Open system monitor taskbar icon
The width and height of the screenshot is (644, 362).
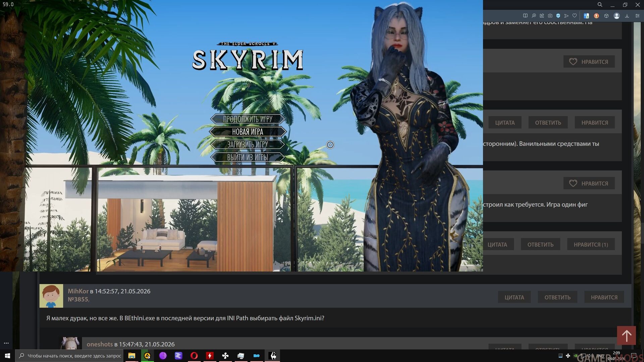point(241,356)
